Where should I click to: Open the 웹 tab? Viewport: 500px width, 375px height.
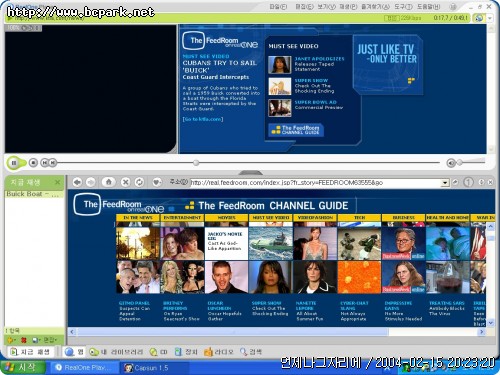click(x=74, y=352)
